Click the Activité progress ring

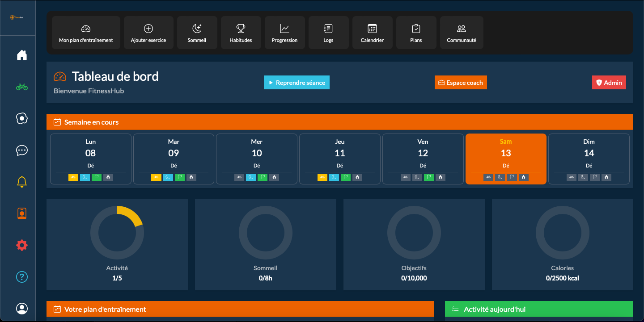click(x=117, y=232)
